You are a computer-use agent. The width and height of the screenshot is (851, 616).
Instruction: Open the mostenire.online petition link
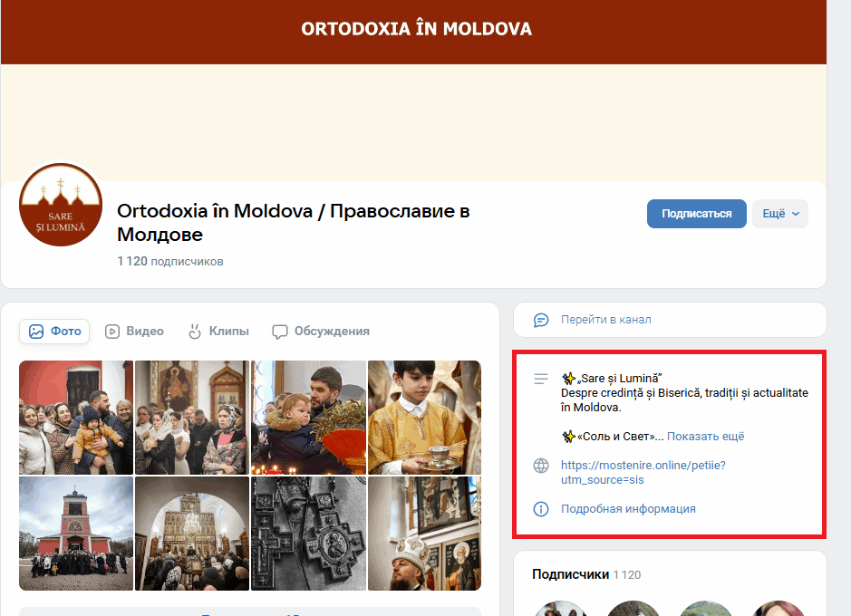coord(643,472)
